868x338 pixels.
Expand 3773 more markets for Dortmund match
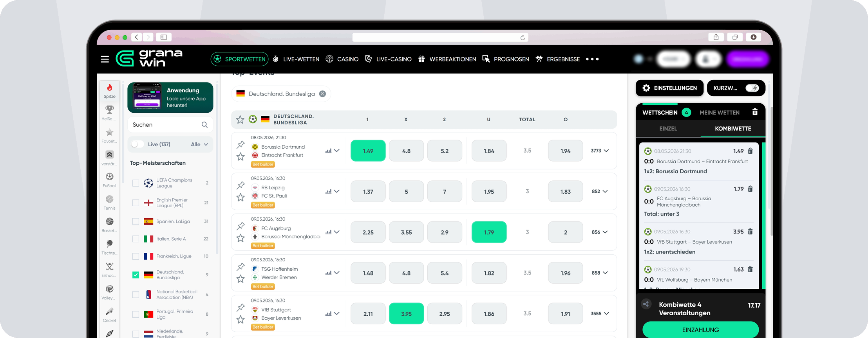[600, 151]
